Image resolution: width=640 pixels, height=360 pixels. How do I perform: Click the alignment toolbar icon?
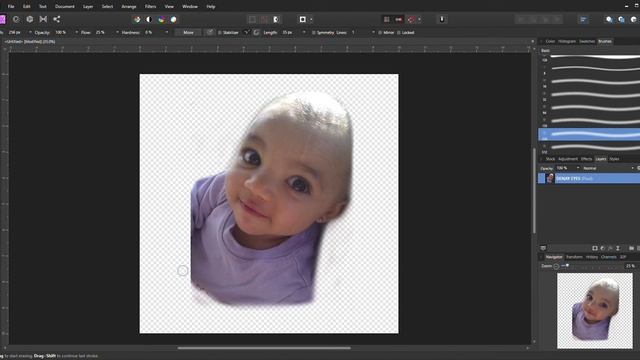pos(583,19)
